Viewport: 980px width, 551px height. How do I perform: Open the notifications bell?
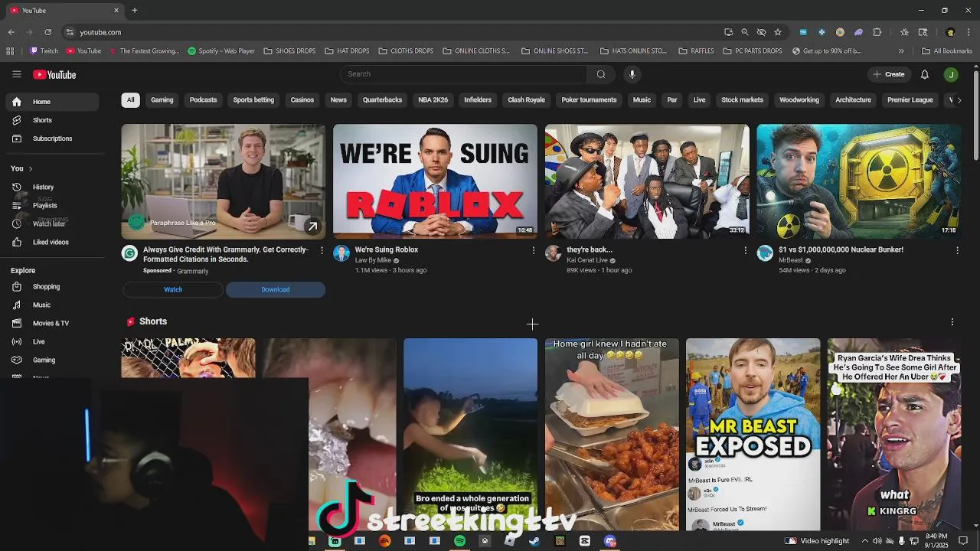pos(925,74)
